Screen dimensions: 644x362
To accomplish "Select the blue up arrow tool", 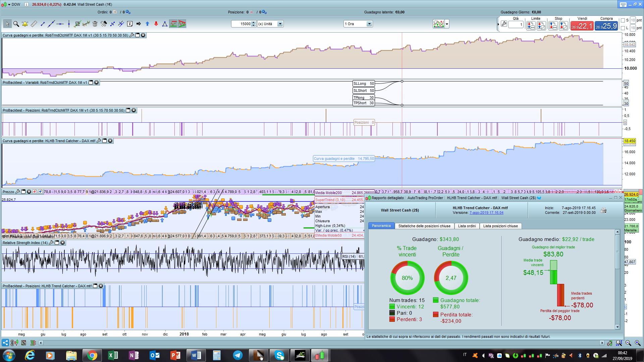I will tap(147, 24).
